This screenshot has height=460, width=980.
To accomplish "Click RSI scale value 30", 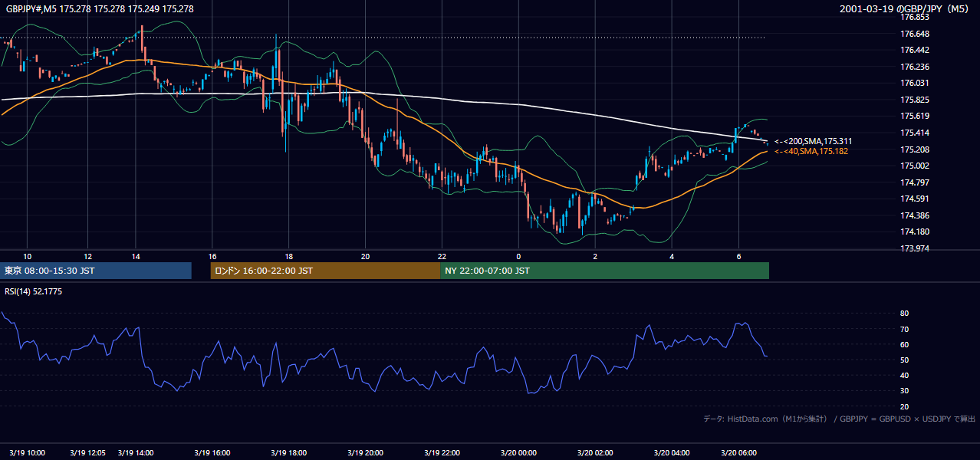I will [x=904, y=391].
